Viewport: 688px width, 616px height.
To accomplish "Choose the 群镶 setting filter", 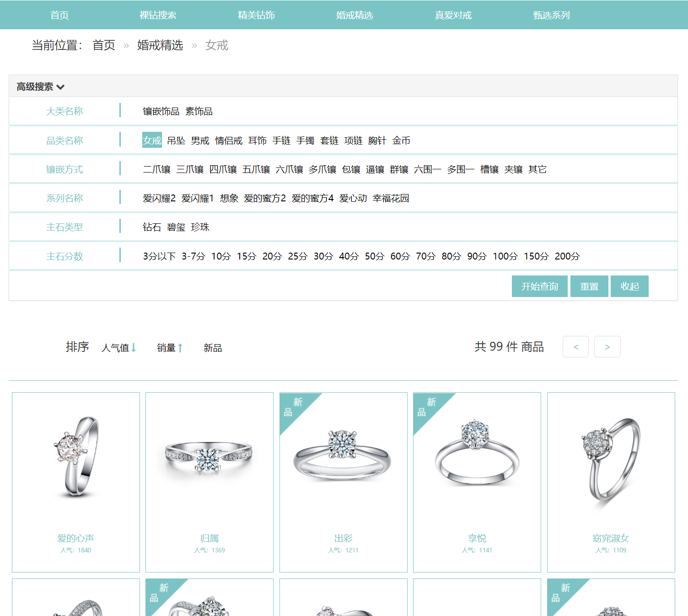I will (x=399, y=169).
